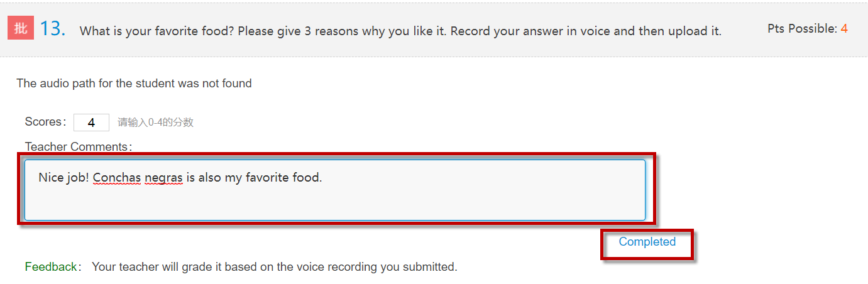Click the feedback sentence about voice recording
This screenshot has width=868, height=284.
click(x=275, y=267)
